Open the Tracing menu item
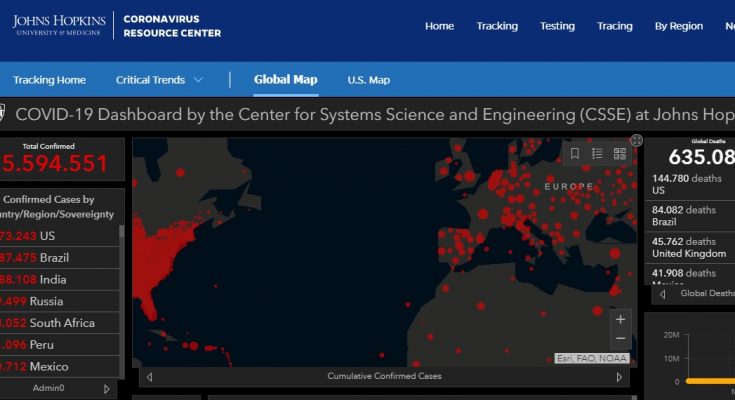Viewport: 735px width, 400px height. click(x=615, y=26)
